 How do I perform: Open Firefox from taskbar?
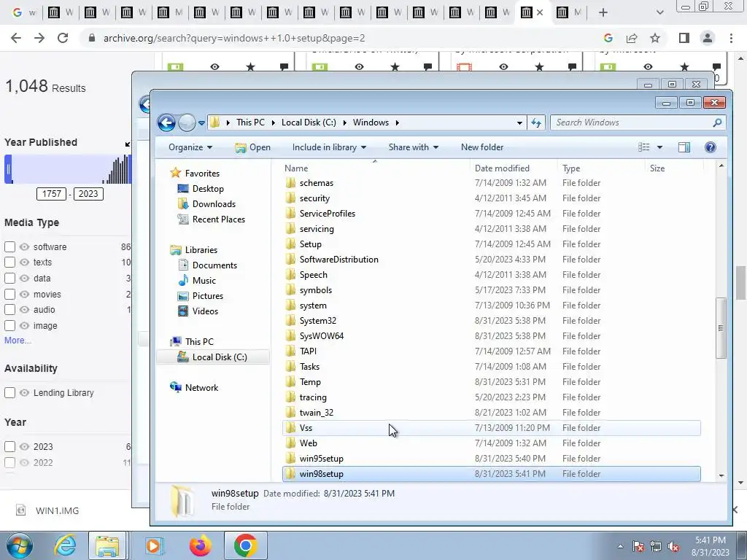[x=200, y=545]
